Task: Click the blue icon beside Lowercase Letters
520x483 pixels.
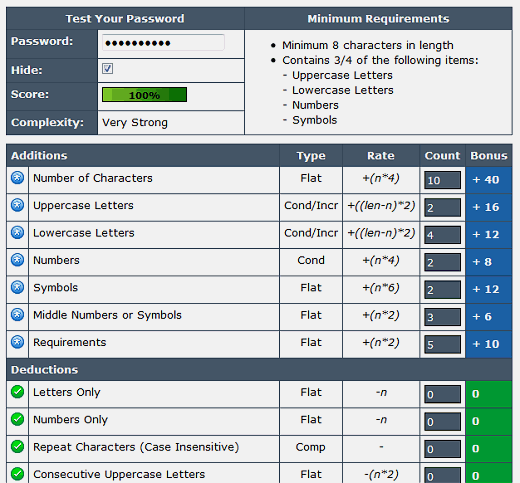Action: [x=17, y=232]
